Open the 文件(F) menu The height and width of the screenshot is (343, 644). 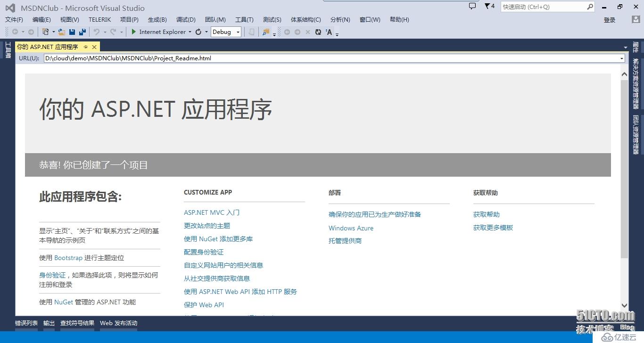coord(14,19)
